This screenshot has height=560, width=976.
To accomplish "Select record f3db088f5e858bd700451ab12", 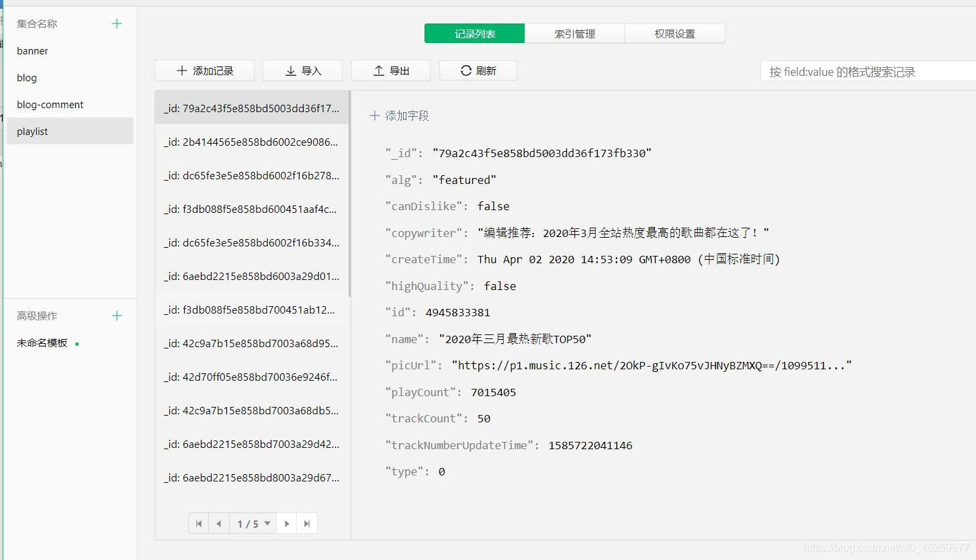I will point(252,310).
